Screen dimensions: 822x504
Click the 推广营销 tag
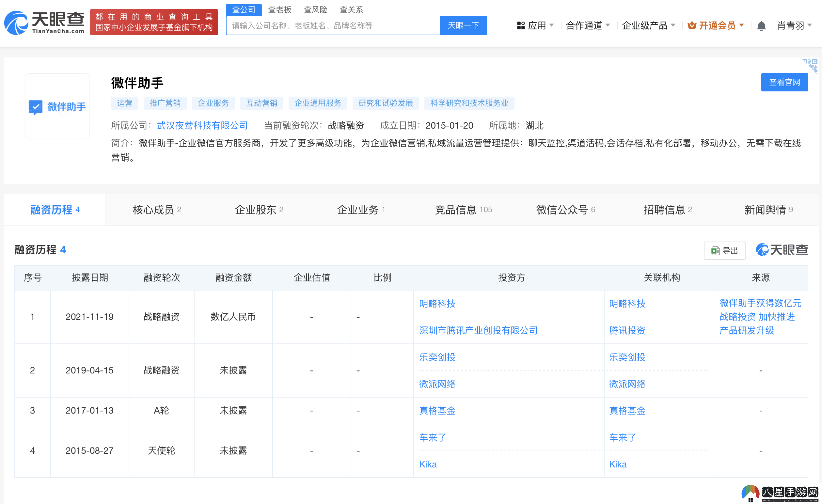pos(165,103)
